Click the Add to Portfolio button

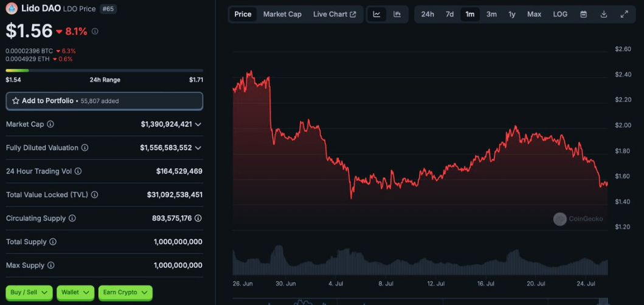point(105,101)
